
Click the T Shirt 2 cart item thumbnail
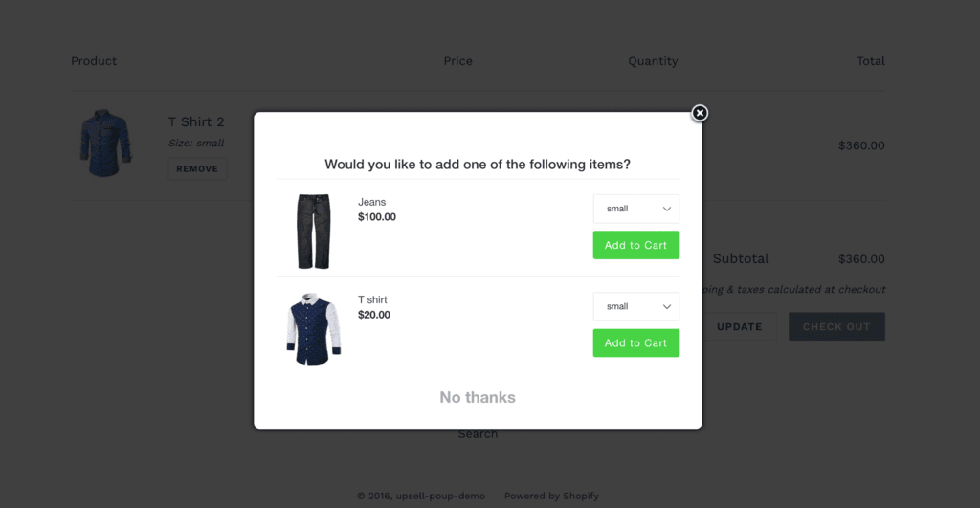(105, 144)
